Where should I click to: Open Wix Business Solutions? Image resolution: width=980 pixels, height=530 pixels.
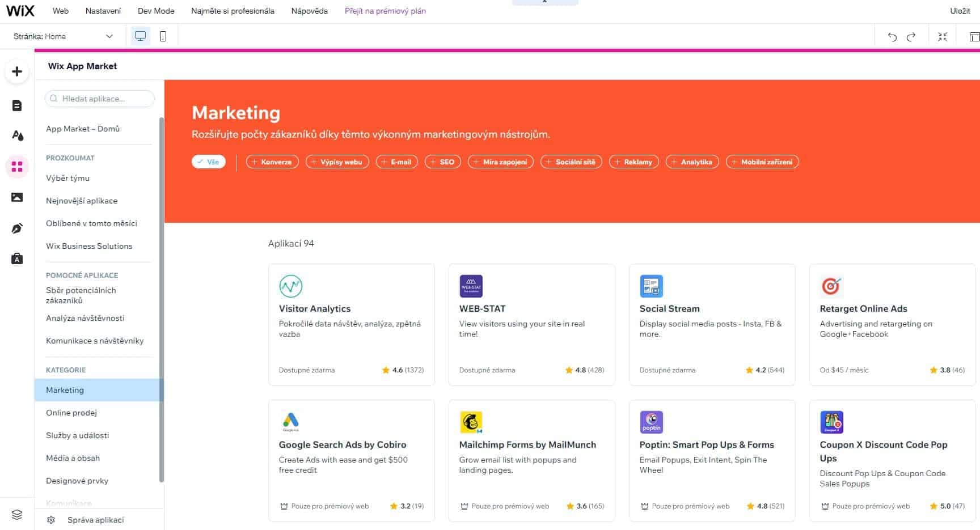tap(89, 246)
